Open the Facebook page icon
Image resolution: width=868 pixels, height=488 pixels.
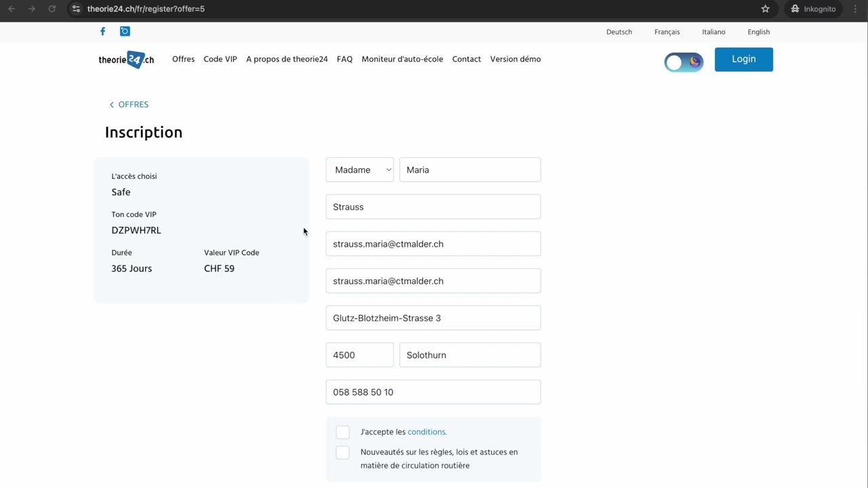point(102,31)
